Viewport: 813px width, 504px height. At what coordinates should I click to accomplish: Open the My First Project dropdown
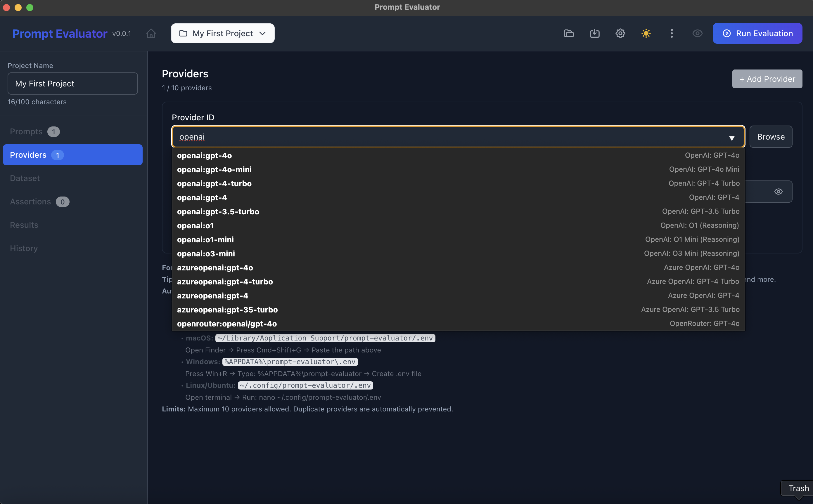(x=222, y=33)
